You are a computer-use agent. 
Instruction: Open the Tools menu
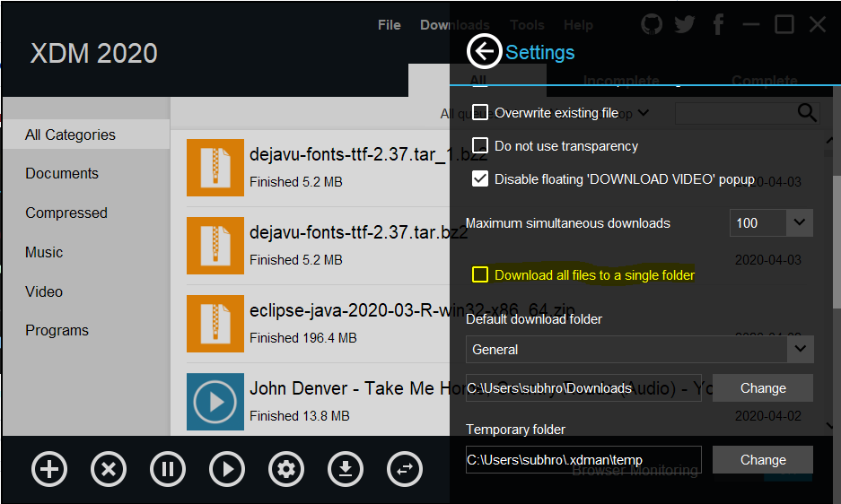pos(527,25)
